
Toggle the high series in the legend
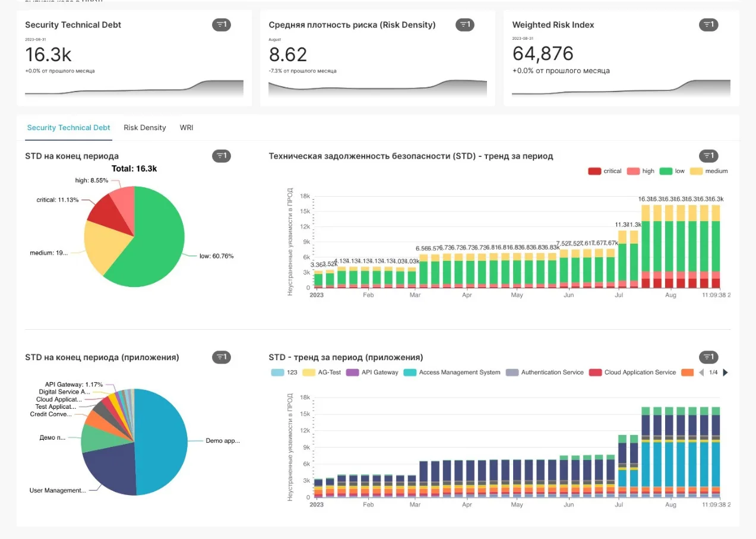(640, 171)
